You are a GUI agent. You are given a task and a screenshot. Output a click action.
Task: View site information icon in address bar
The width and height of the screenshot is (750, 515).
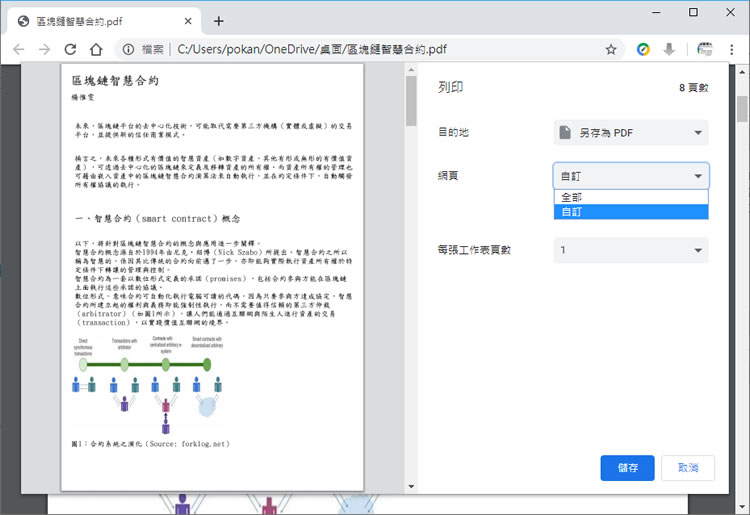[128, 49]
